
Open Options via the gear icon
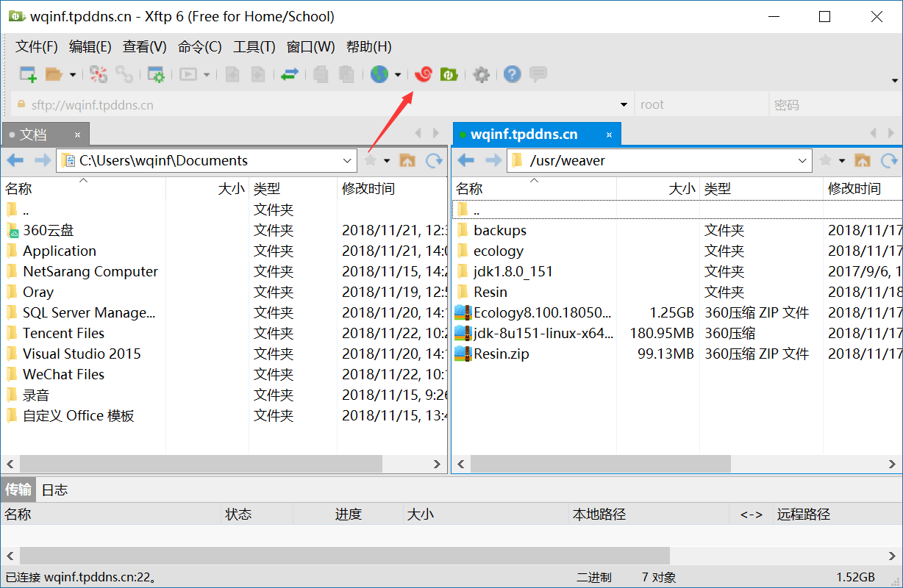[x=481, y=74]
